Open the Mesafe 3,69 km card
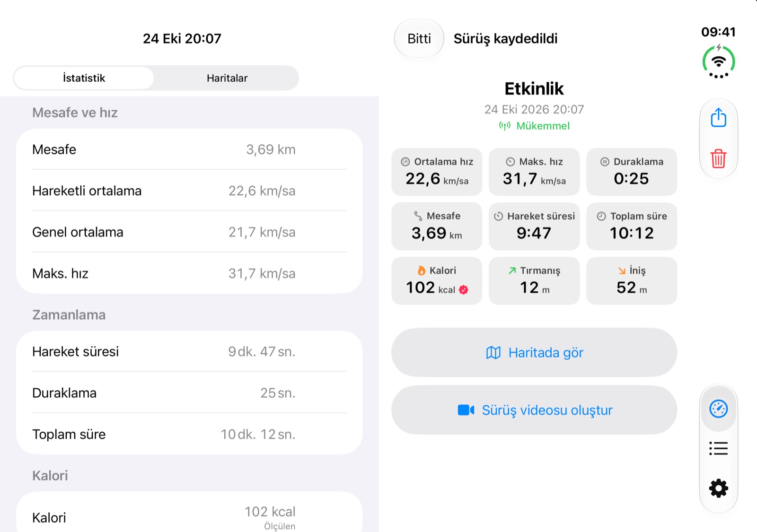Screen dimensions: 757x532 [x=437, y=226]
